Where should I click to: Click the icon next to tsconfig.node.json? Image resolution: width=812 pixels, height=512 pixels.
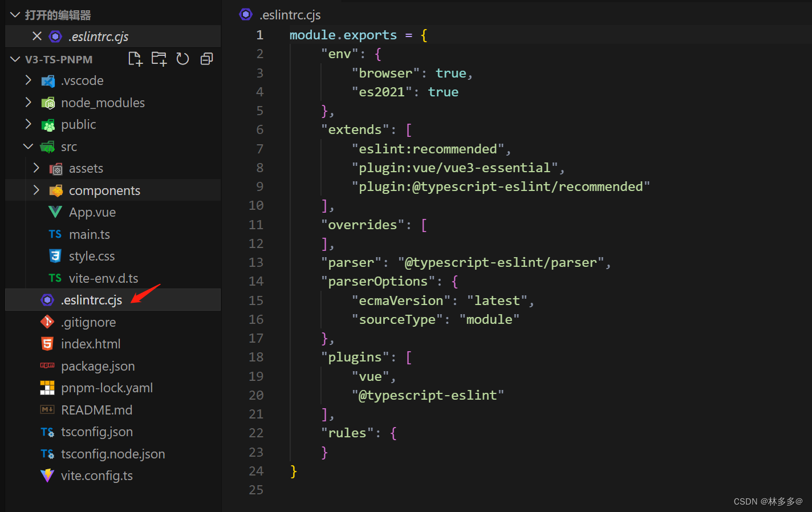(47, 454)
